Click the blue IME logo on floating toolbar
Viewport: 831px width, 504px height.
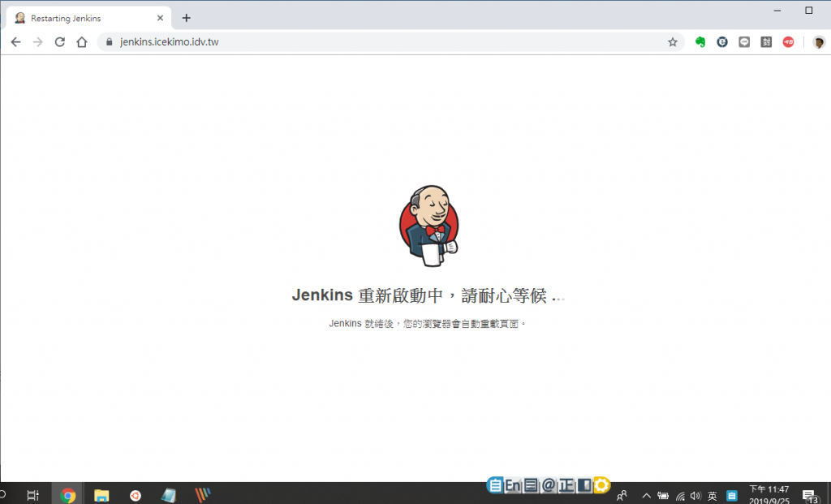[x=495, y=485]
